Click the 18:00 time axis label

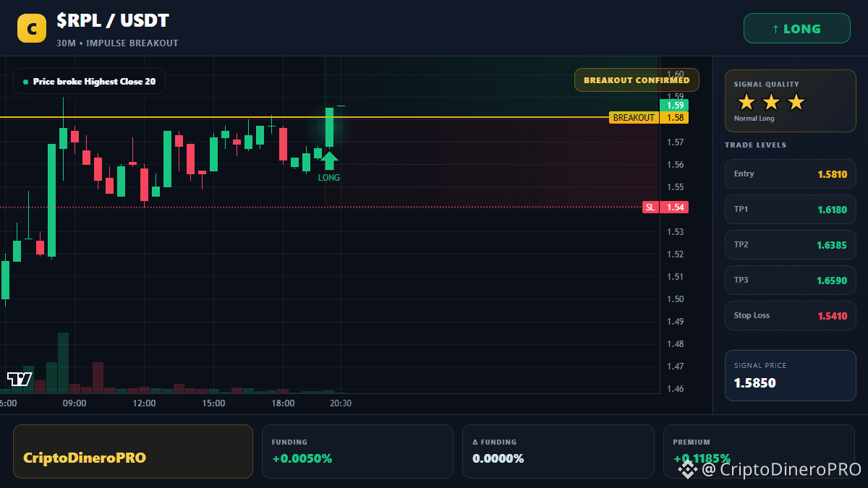[283, 403]
